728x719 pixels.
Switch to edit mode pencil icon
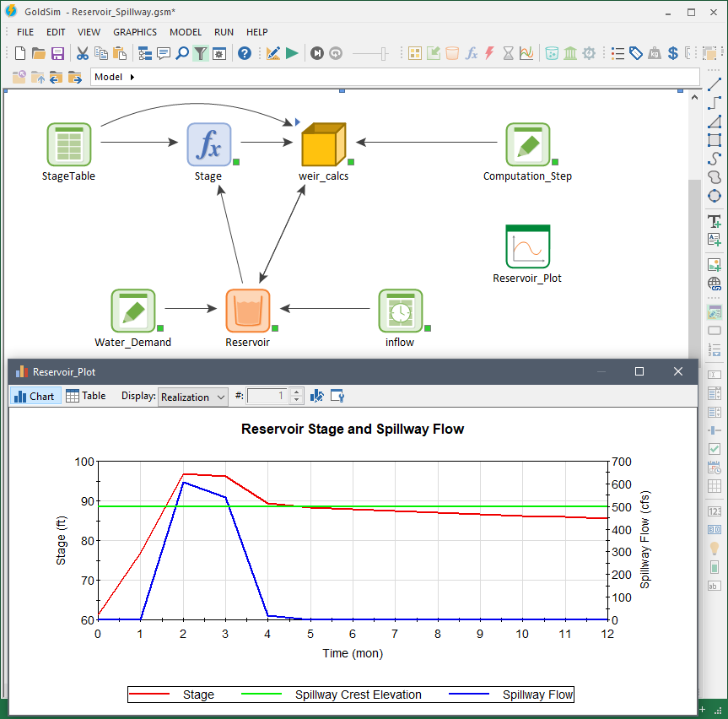point(273,53)
